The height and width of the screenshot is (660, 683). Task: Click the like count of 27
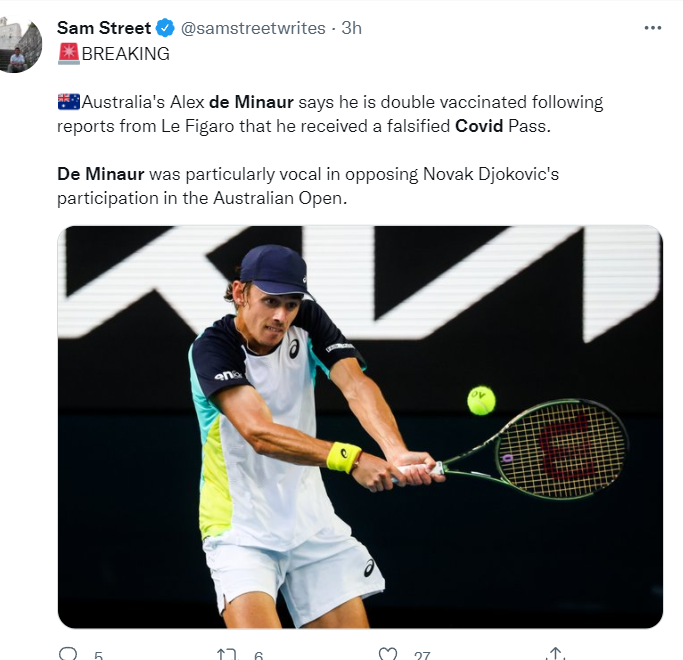[x=422, y=656]
